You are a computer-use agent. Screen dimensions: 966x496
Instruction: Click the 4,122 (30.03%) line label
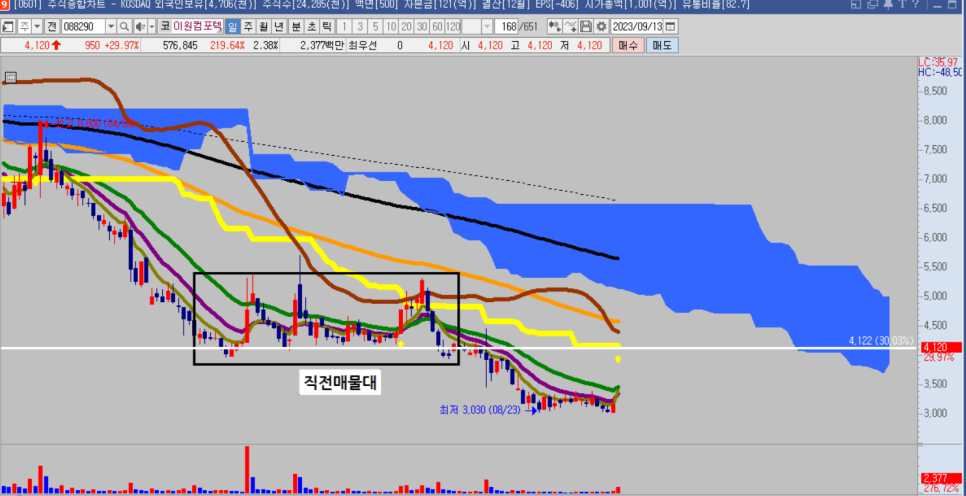pyautogui.click(x=882, y=340)
